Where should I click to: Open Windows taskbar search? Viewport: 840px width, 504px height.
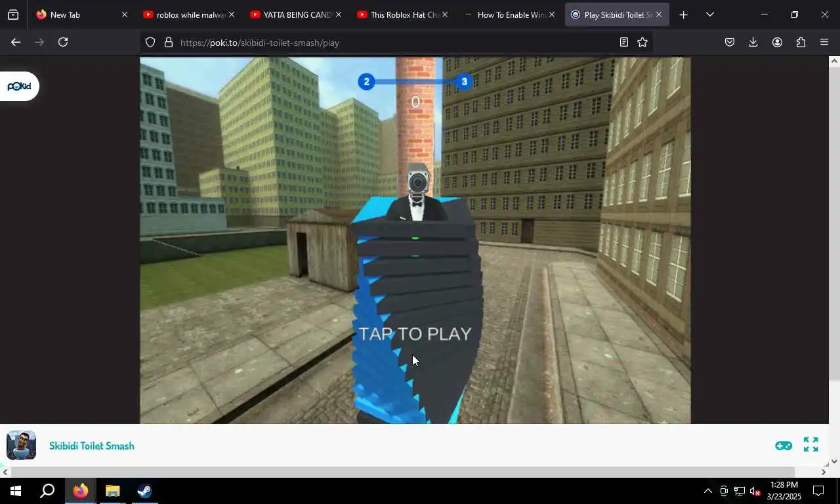coord(47,491)
